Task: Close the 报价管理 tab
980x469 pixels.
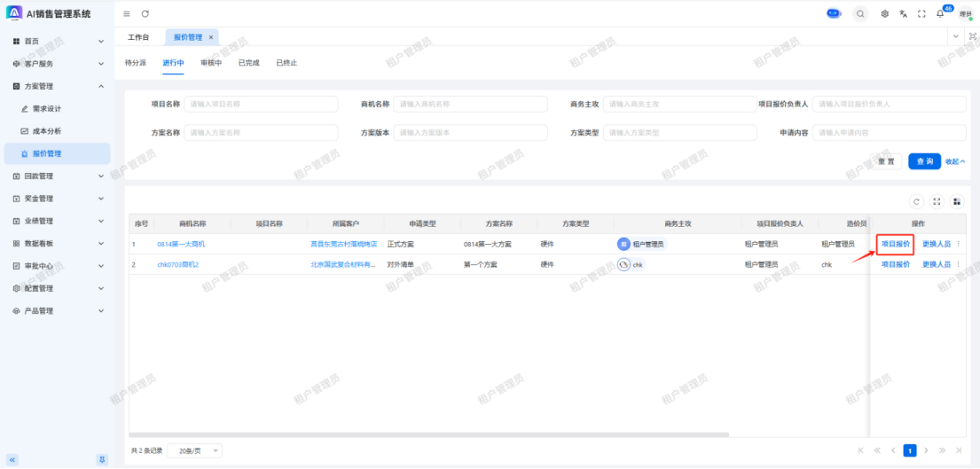Action: (210, 37)
